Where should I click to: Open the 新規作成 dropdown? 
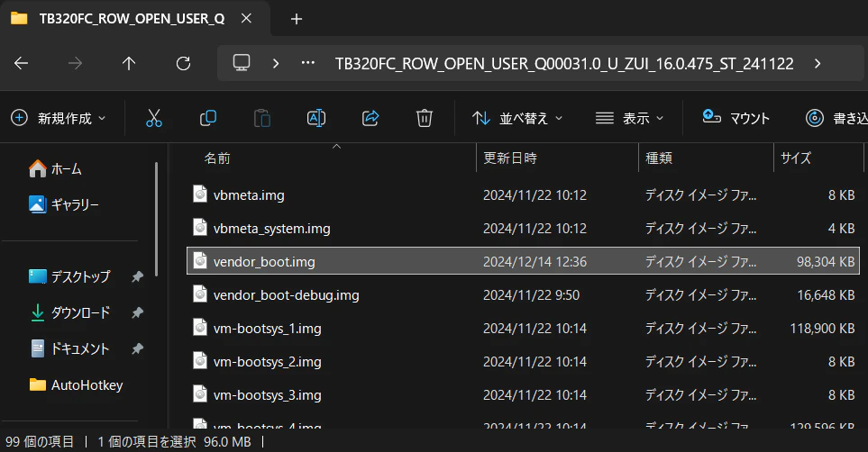point(58,118)
